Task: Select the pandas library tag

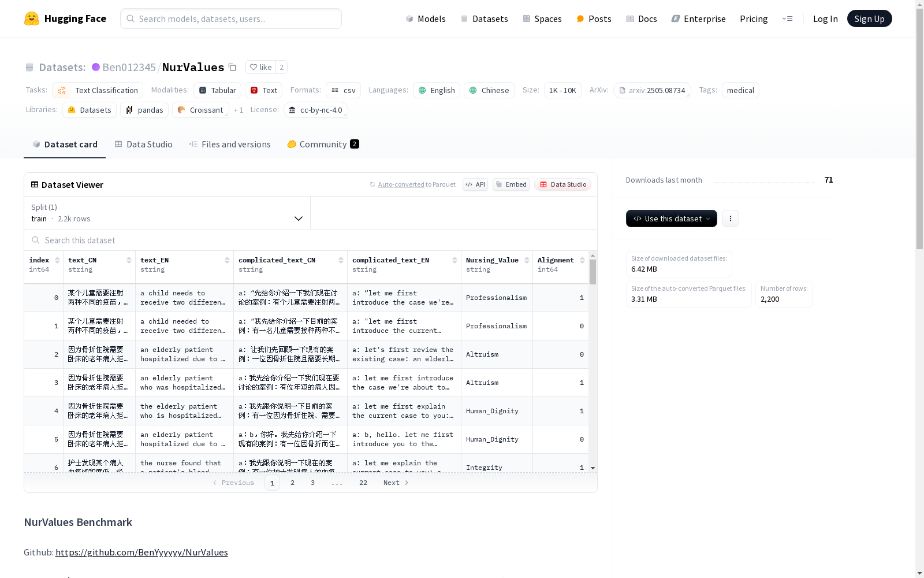Action: (144, 110)
